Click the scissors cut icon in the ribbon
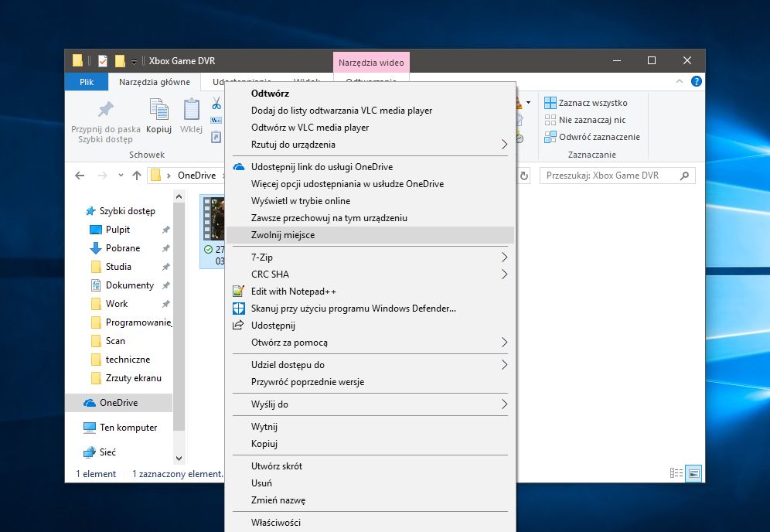The width and height of the screenshot is (770, 532). point(216,104)
